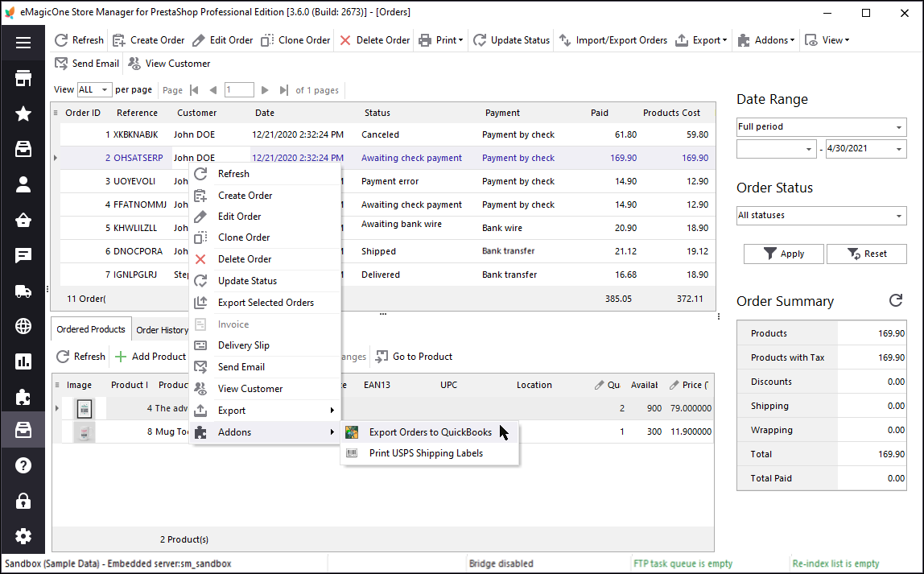Click Go to Product button
The height and width of the screenshot is (574, 924).
pos(415,357)
